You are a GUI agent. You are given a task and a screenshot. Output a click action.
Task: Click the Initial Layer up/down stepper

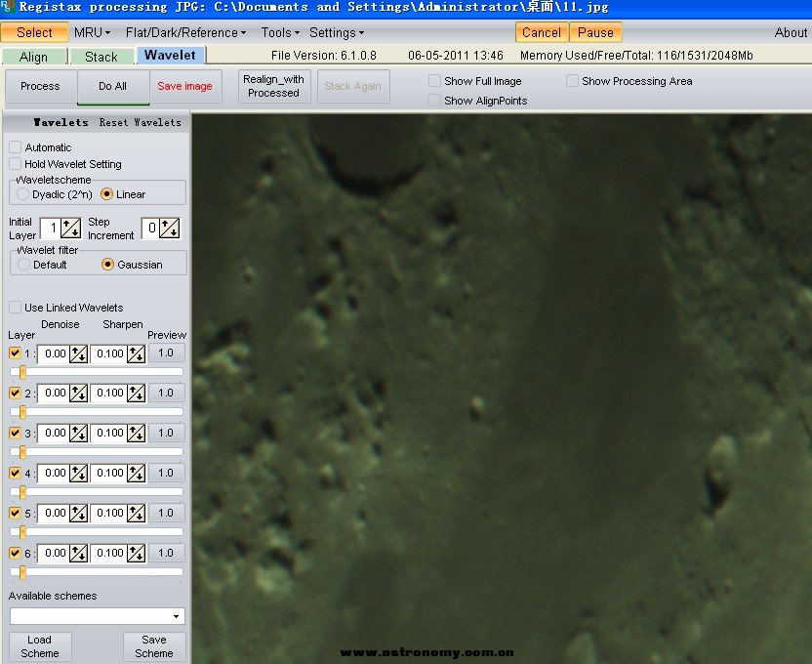point(71,228)
